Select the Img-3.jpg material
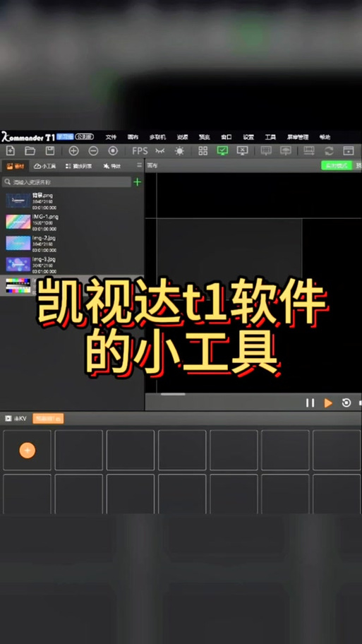Screen dimensions: 362x644 [x=72, y=265]
